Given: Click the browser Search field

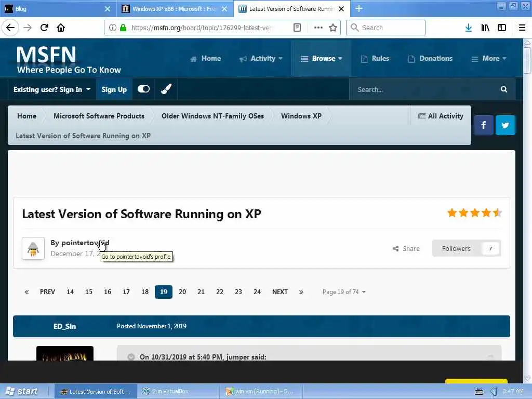Looking at the screenshot, I should click(x=385, y=28).
